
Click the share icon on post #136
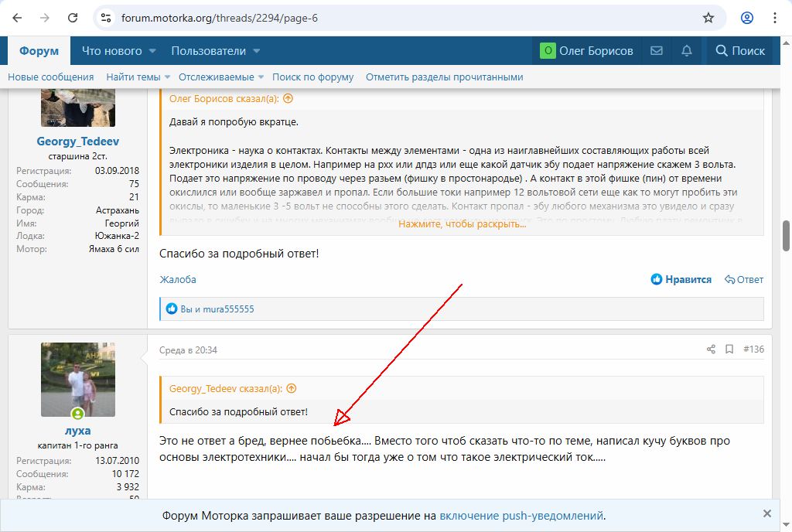tap(711, 350)
